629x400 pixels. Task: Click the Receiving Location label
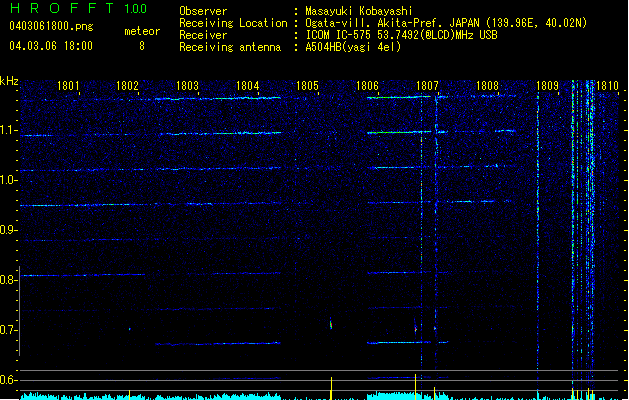pos(233,23)
